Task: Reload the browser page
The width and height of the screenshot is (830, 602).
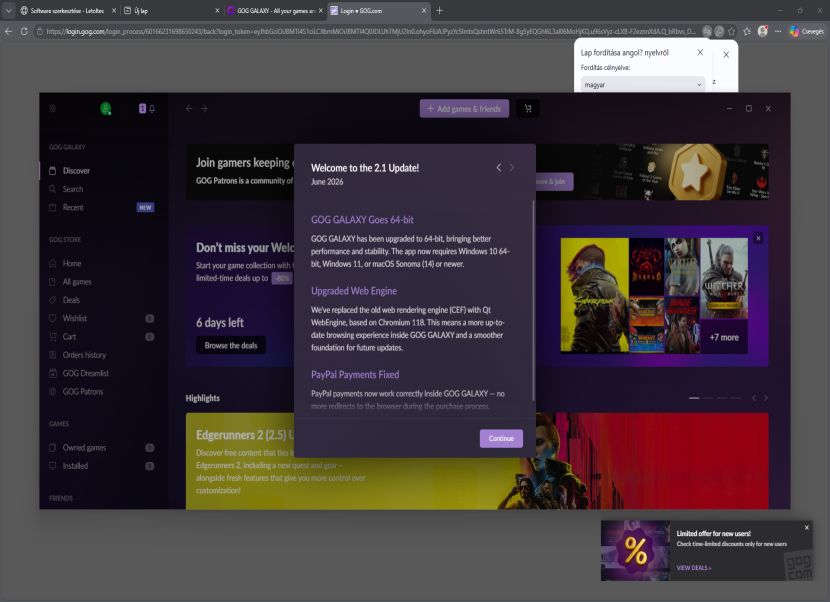Action: [24, 32]
